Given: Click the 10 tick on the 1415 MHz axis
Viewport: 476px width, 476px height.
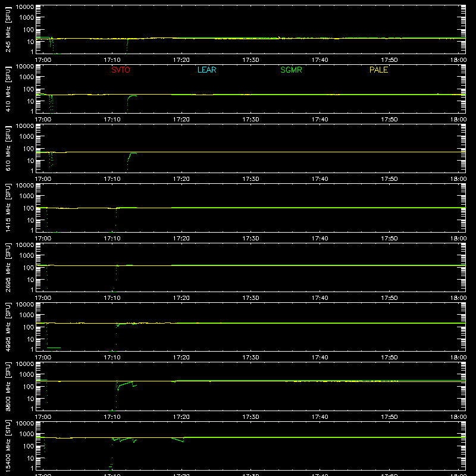Looking at the screenshot, I should click(x=30, y=220).
